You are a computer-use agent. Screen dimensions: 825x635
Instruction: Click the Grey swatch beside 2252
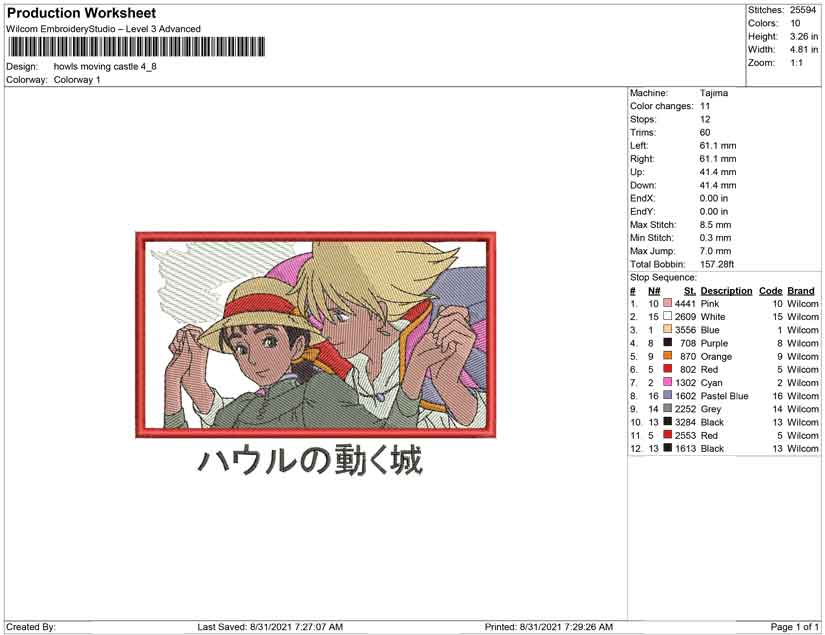click(x=668, y=409)
